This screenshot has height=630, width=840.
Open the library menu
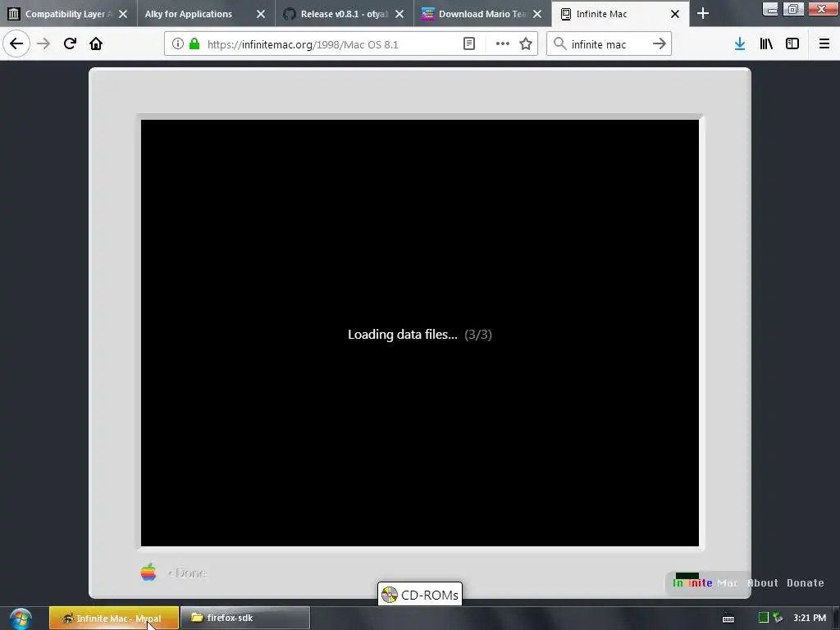tap(766, 44)
